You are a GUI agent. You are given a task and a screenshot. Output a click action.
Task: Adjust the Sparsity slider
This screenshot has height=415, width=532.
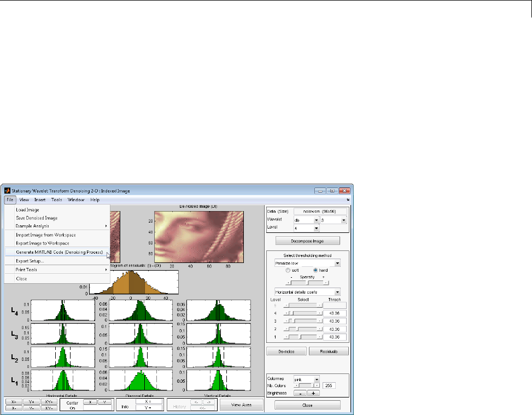tap(307, 283)
